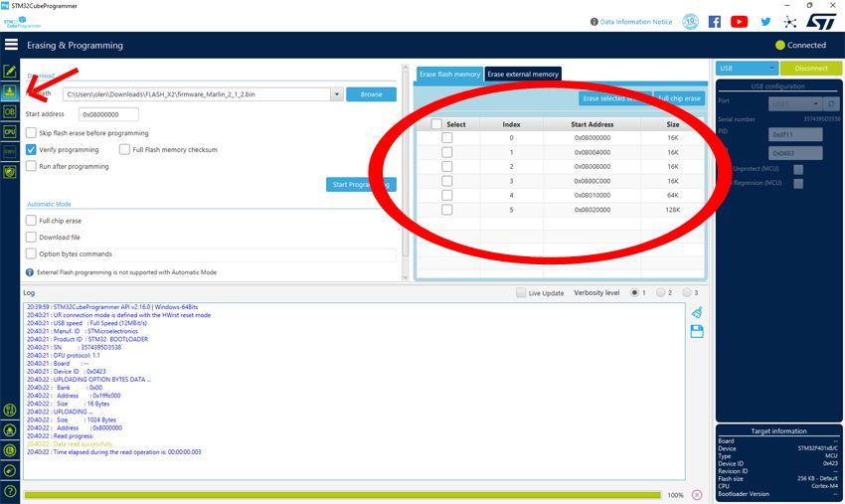This screenshot has height=504, width=845.
Task: Click the ST community network icon
Action: (x=790, y=22)
